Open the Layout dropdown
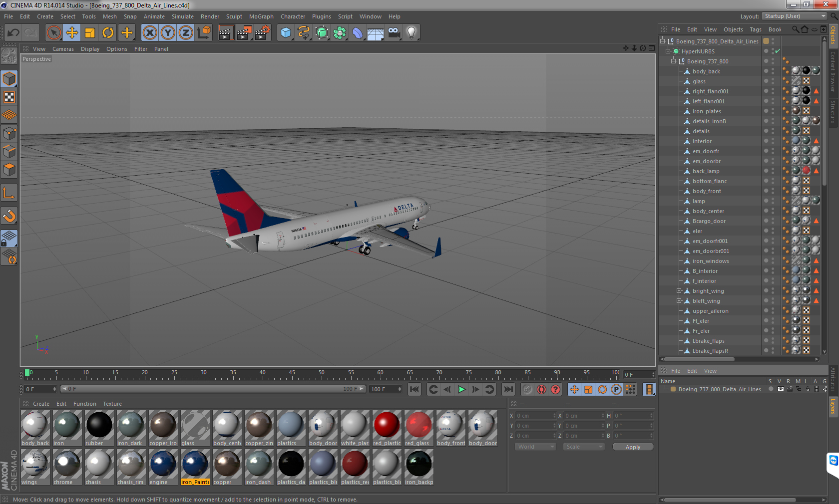Image resolution: width=839 pixels, height=504 pixels. pos(794,16)
